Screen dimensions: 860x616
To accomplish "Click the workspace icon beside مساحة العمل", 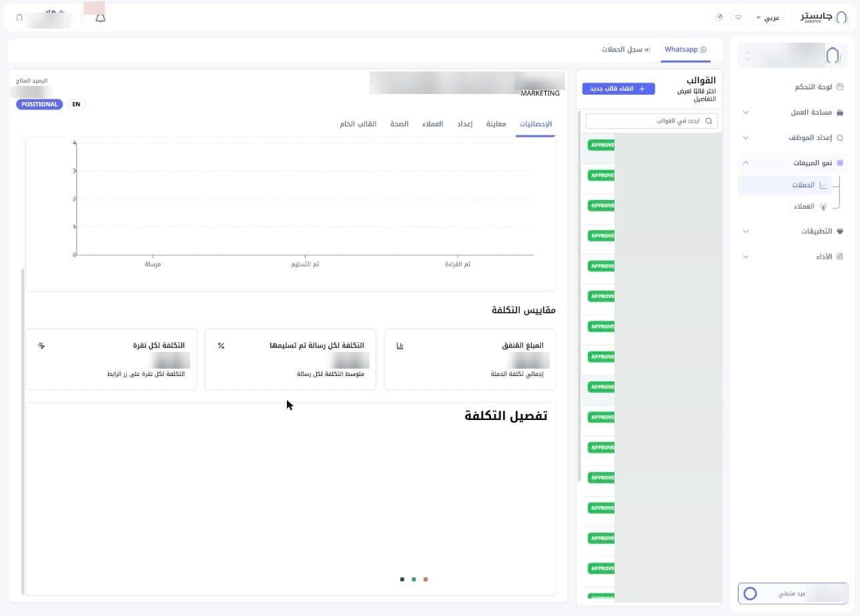I will tap(840, 113).
